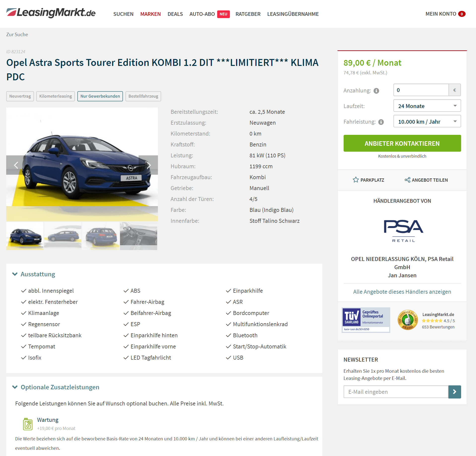Click the Blau (Indigo Blau) color value
Image resolution: width=476 pixels, height=456 pixels.
[x=271, y=210]
